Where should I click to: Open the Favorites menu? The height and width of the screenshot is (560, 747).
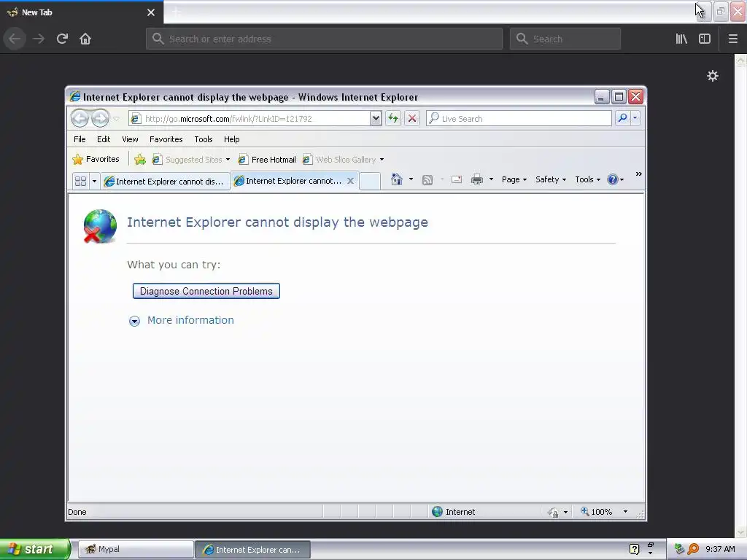[x=166, y=139]
